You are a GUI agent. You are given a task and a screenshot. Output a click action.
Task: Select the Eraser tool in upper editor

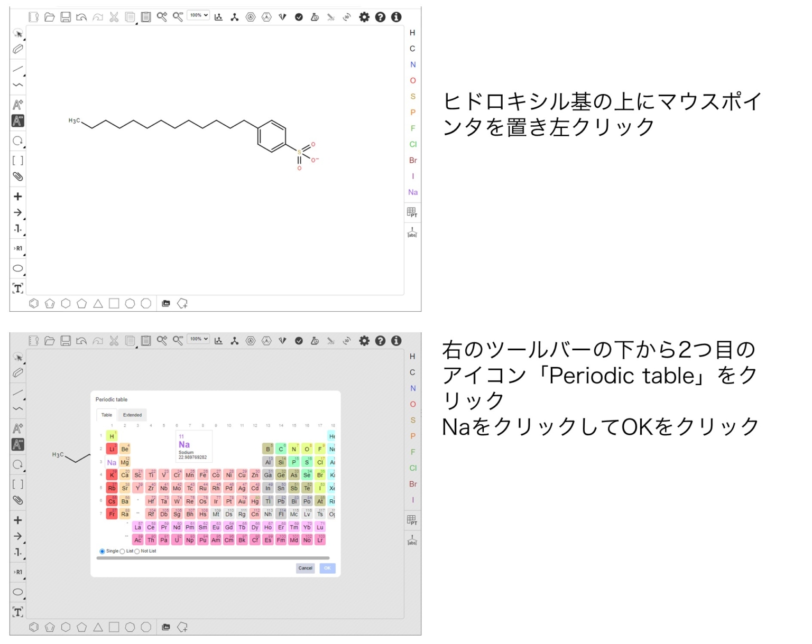(17, 49)
